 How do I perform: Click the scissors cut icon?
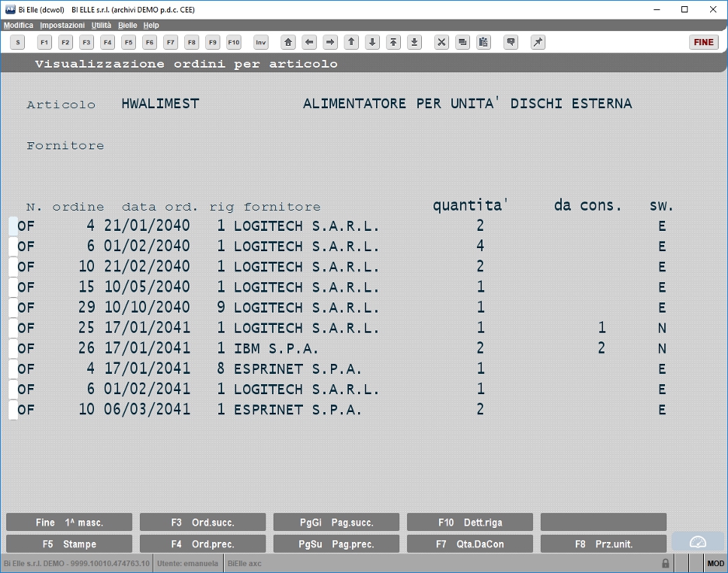point(441,42)
